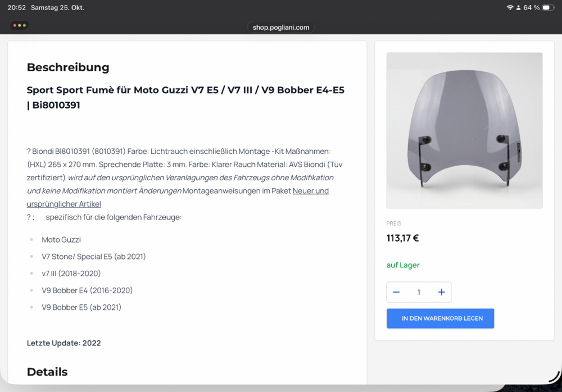Select the Moto Guzzi list entry
562x392 pixels.
tap(61, 240)
